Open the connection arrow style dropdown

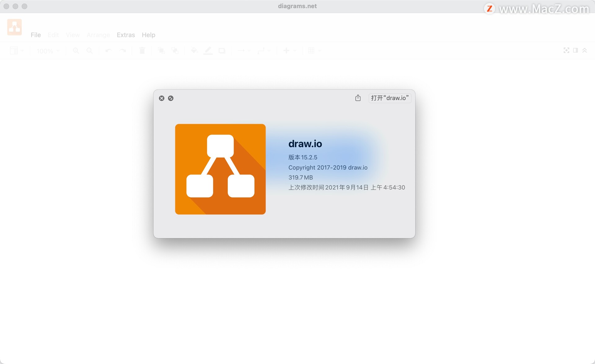(244, 50)
